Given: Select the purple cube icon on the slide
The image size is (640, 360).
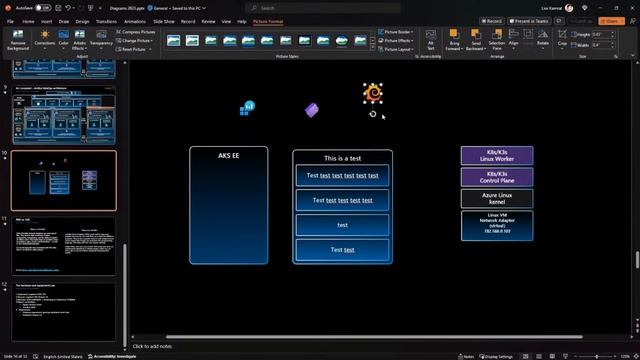Looking at the screenshot, I should tap(312, 110).
